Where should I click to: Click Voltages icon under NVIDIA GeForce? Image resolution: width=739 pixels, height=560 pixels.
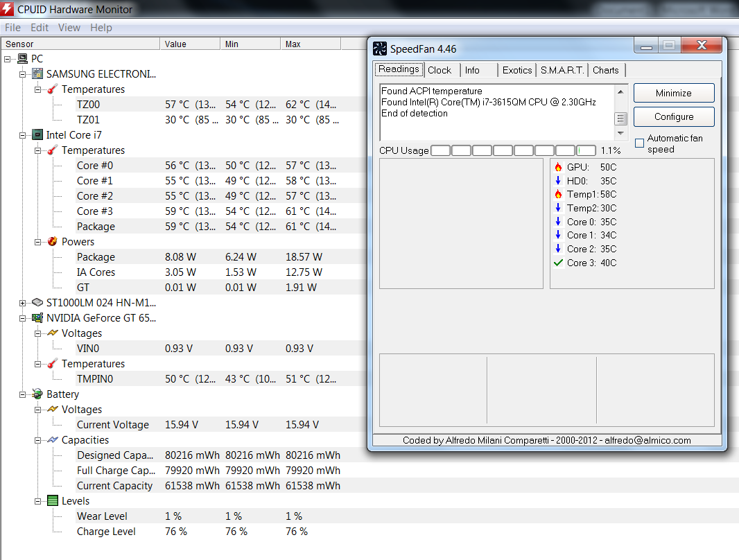[52, 333]
